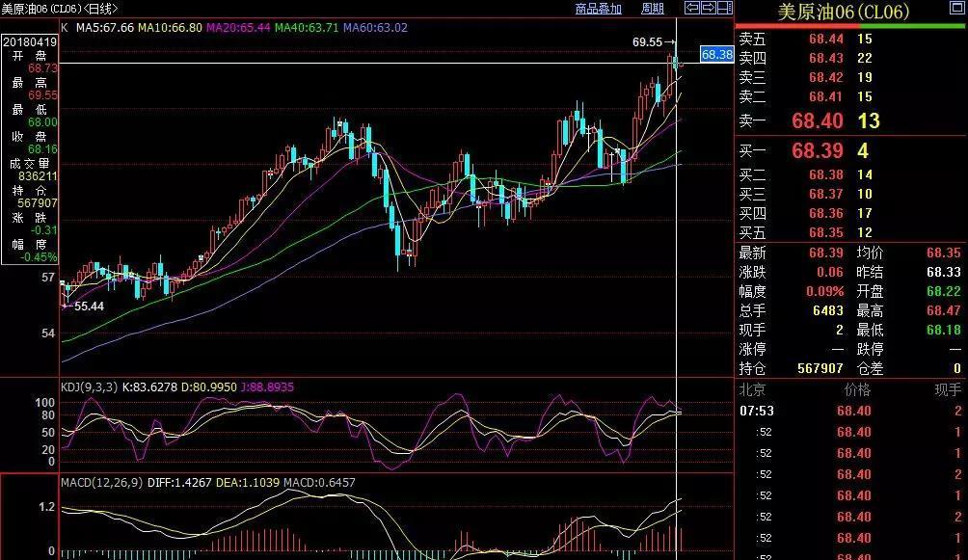Click the 幅度 value 0.09%
This screenshot has width=968, height=560.
coord(824,291)
